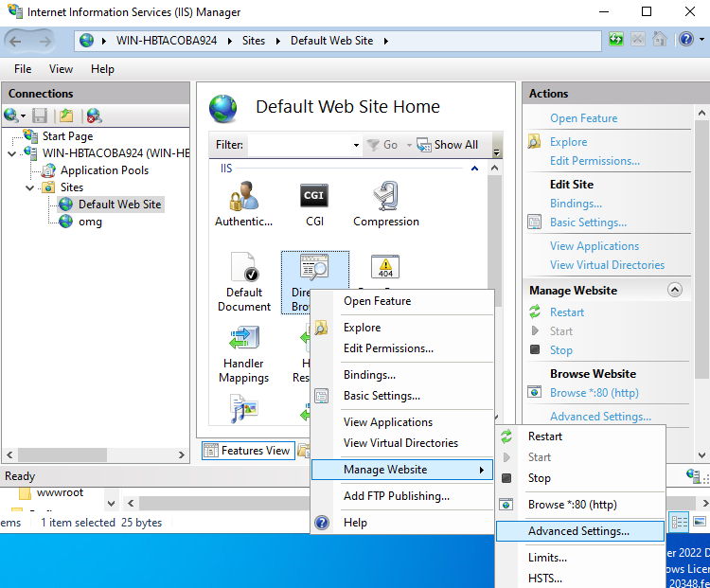Viewport: 710px width, 588px height.
Task: Open the Authentication feature icon
Action: pos(243,196)
